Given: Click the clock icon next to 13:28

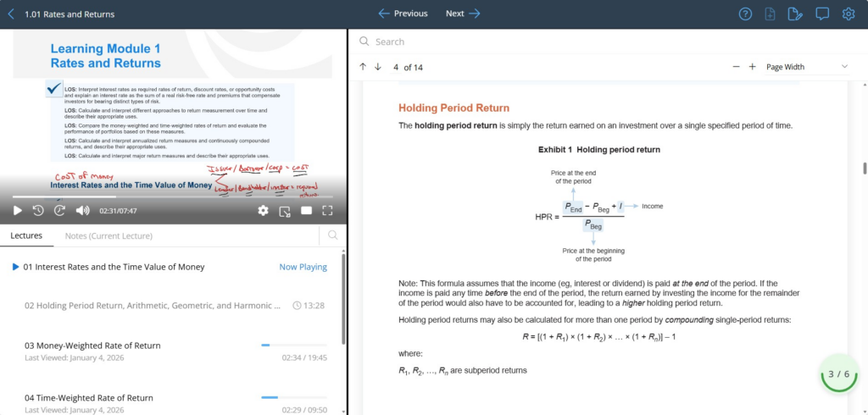Looking at the screenshot, I should [297, 306].
